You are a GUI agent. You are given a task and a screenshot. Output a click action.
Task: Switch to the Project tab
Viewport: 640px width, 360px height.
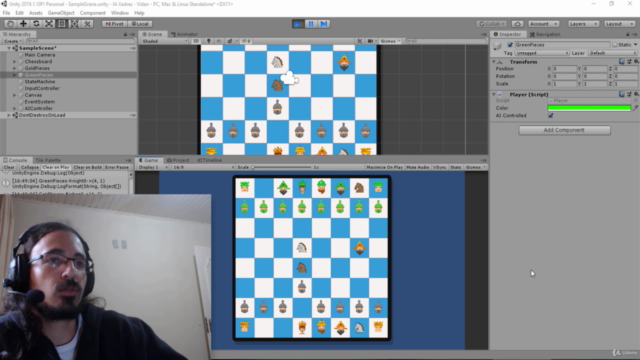178,160
